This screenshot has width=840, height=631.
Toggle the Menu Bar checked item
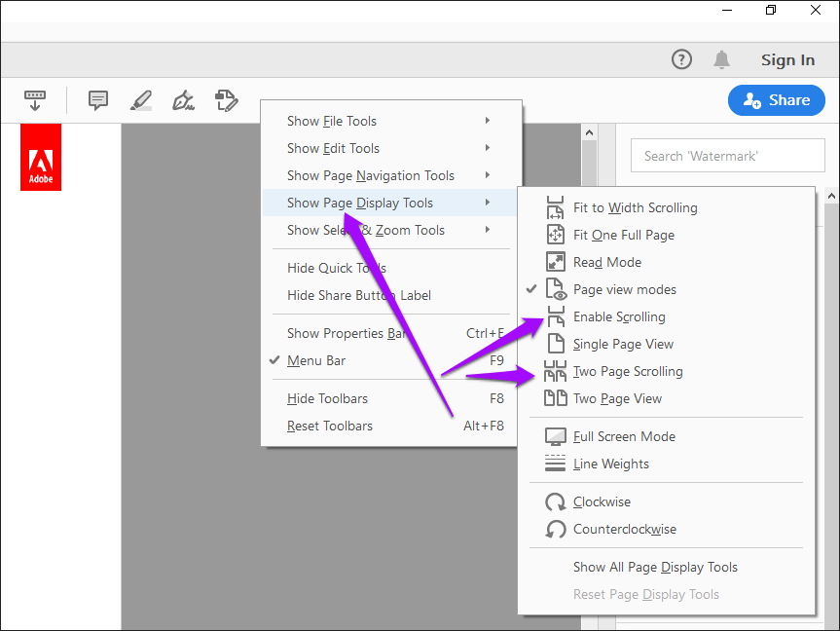coord(316,360)
